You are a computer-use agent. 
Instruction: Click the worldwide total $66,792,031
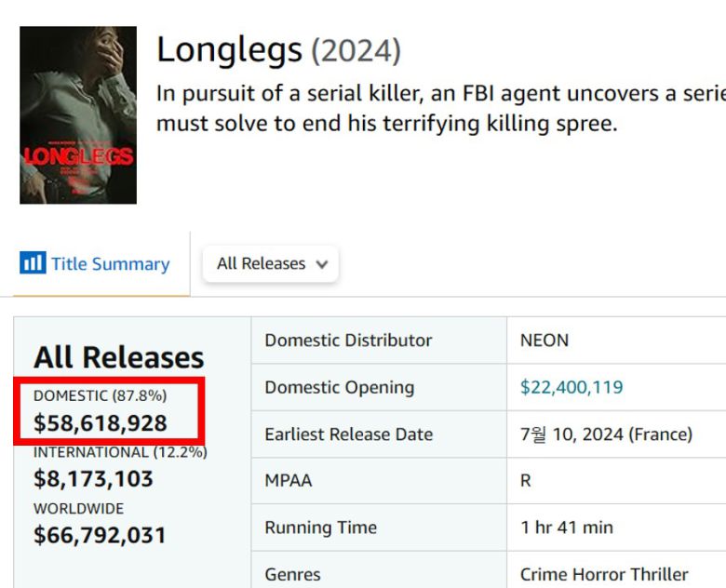(100, 535)
